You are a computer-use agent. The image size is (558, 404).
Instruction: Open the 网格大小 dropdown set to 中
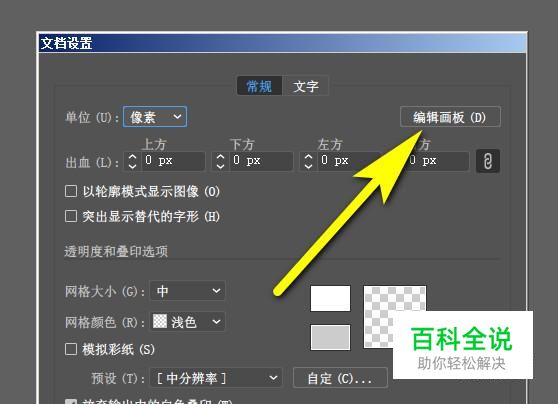click(188, 291)
